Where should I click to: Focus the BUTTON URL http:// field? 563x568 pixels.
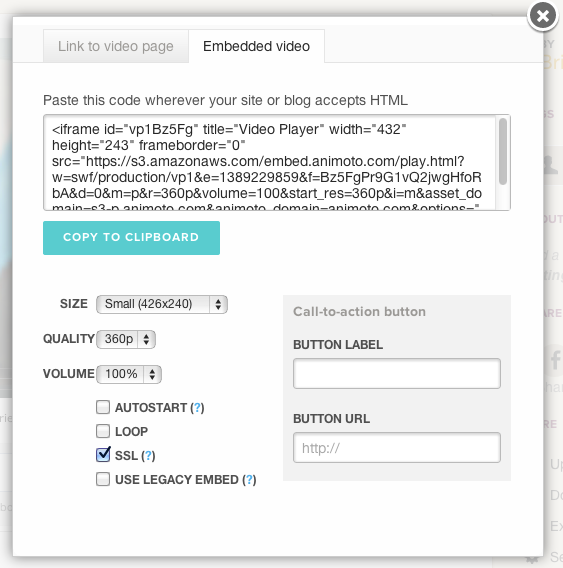[x=397, y=448]
